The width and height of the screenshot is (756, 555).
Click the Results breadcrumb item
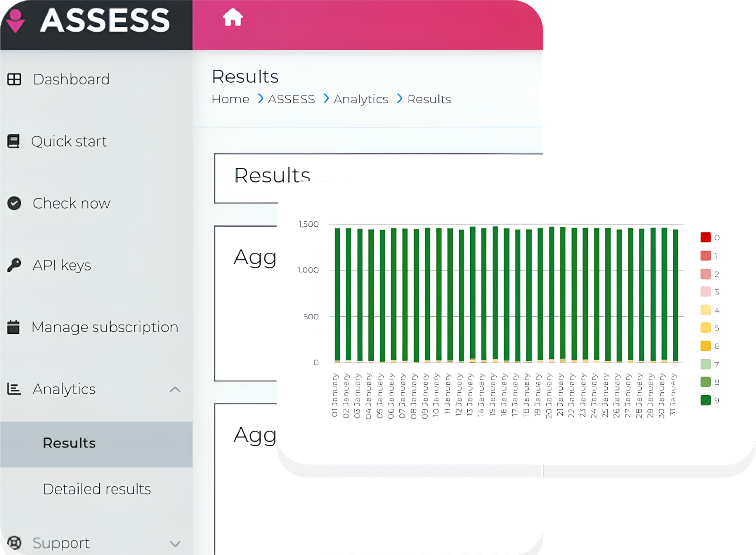click(429, 99)
